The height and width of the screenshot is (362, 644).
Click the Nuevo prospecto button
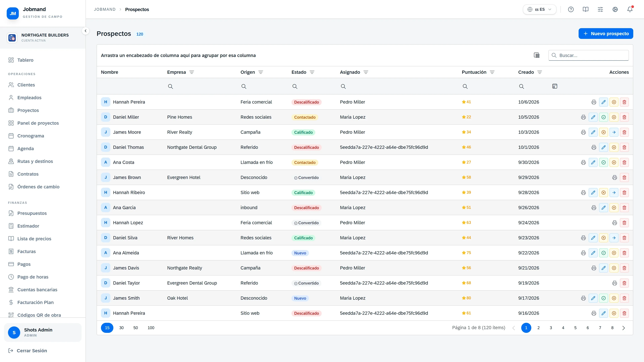tap(606, 34)
